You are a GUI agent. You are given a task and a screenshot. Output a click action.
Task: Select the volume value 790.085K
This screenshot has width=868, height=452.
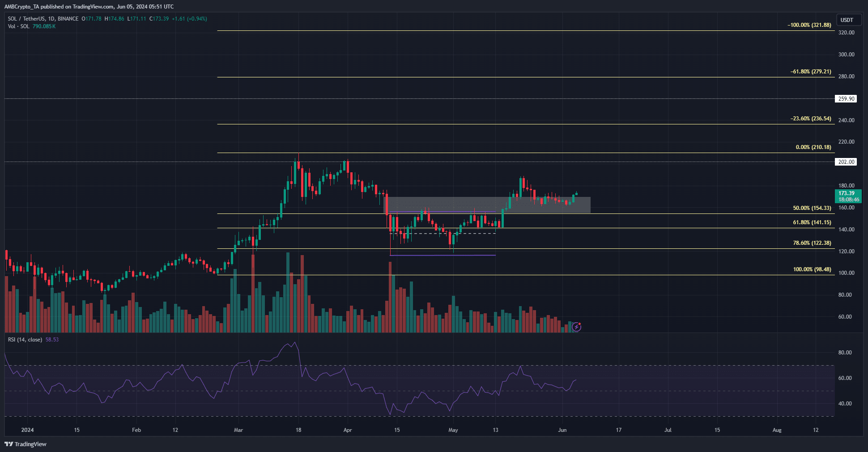tap(44, 26)
